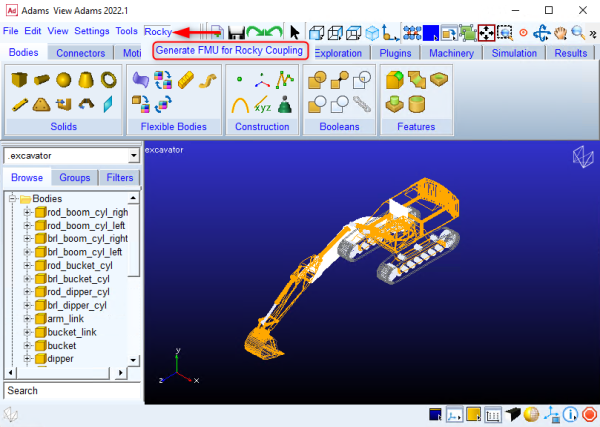Click the light-blue isometric cube view icon
600x427 pixels.
[372, 33]
